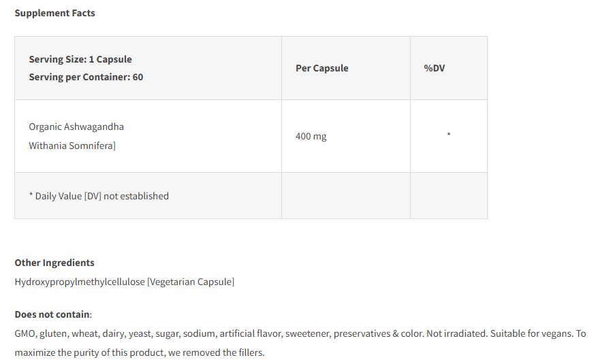This screenshot has height=364, width=598.
Task: Click the asterisk in the %DV column
Action: (449, 135)
